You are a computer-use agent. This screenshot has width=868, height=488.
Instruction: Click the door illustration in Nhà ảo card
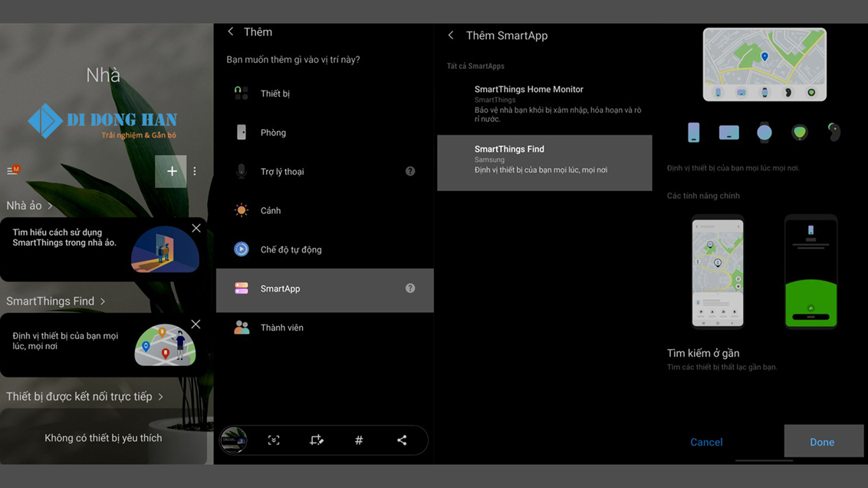(165, 249)
